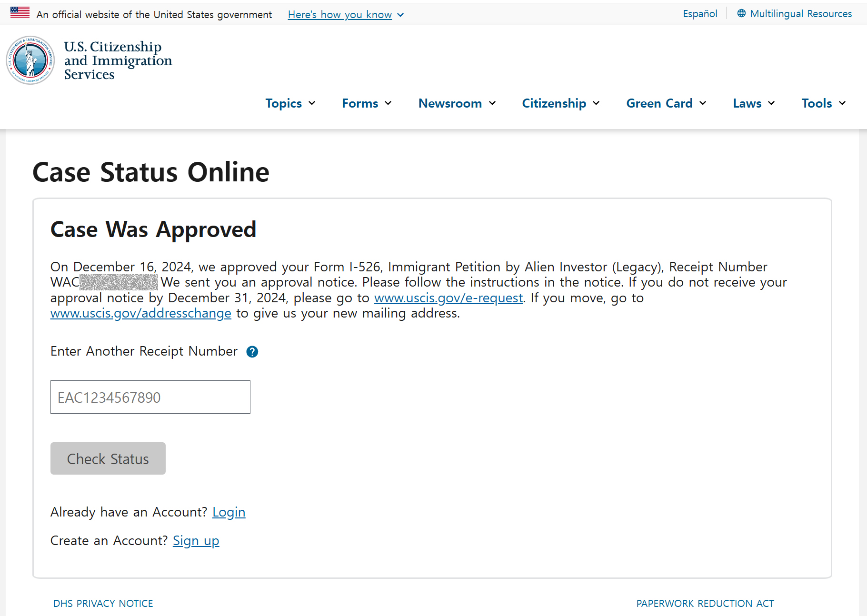867x616 pixels.
Task: Open the Topics dropdown menu
Action: tap(290, 103)
